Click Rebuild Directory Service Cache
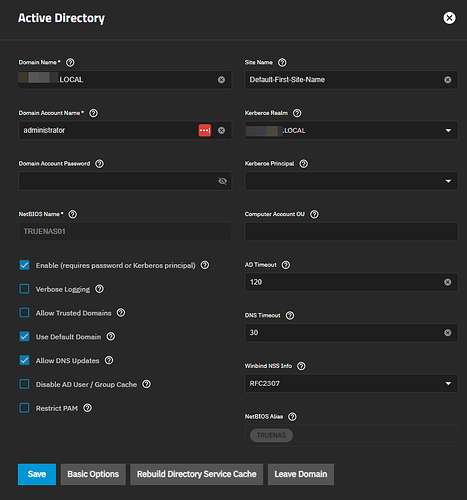467x500 pixels. point(197,474)
